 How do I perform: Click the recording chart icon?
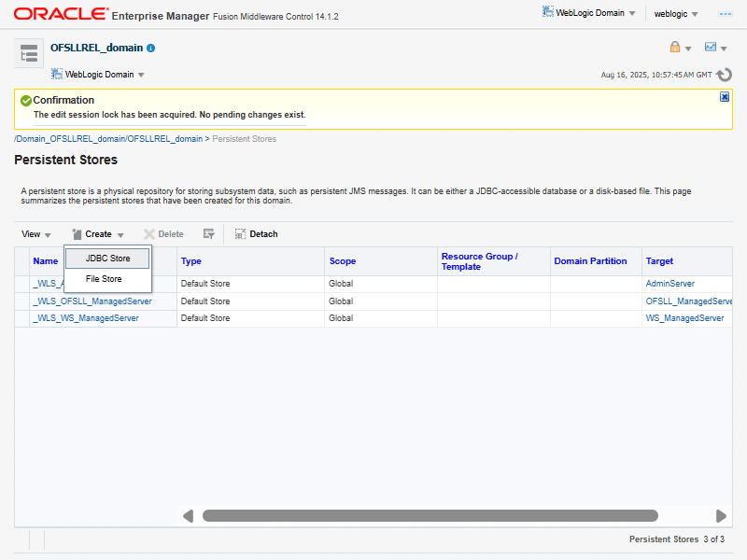click(x=711, y=47)
